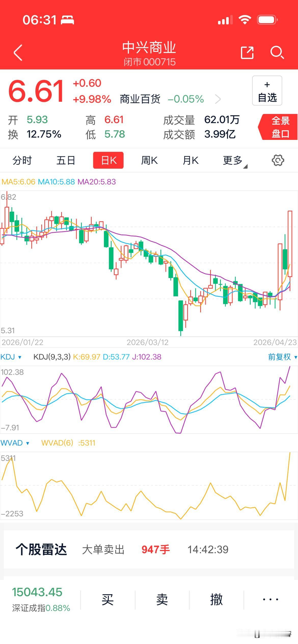
Task: Tap the low price 5.78
Action: (x=115, y=134)
